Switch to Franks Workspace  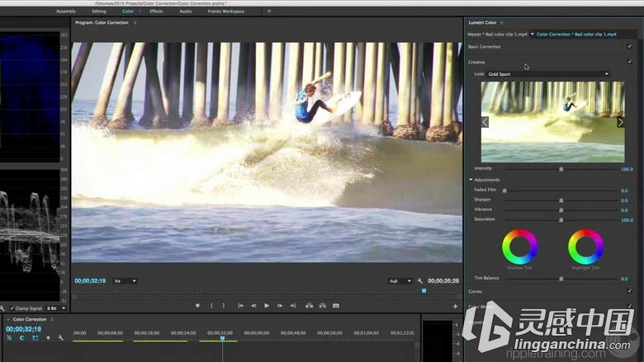coord(226,12)
